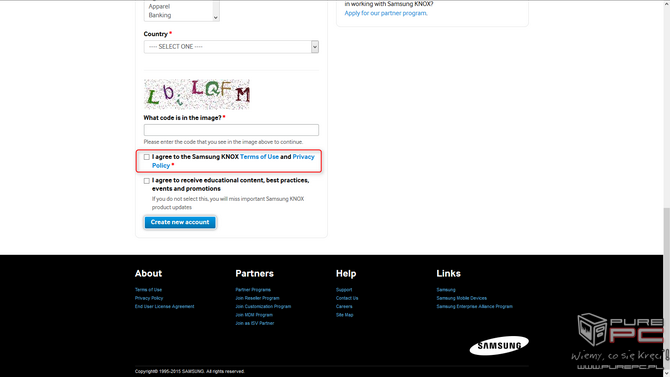Screen dimensions: 670x377
Task: Open the footer Privacy Policy link under About
Action: coord(149,298)
